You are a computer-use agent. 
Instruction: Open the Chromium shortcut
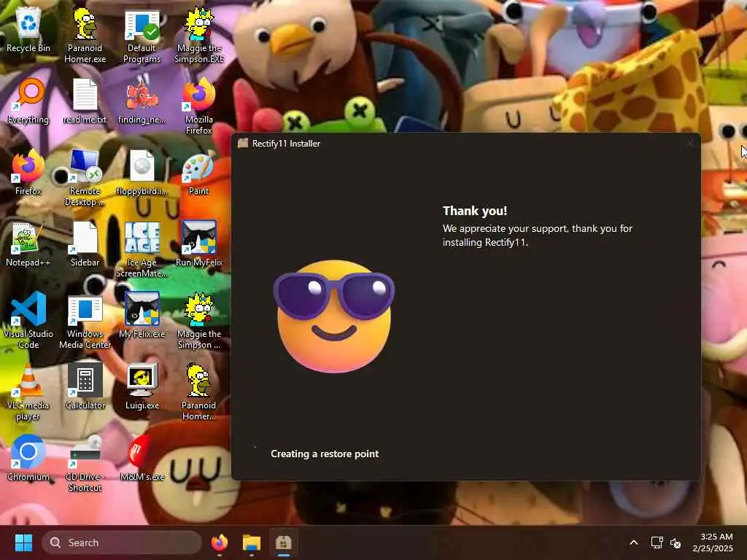(x=28, y=458)
